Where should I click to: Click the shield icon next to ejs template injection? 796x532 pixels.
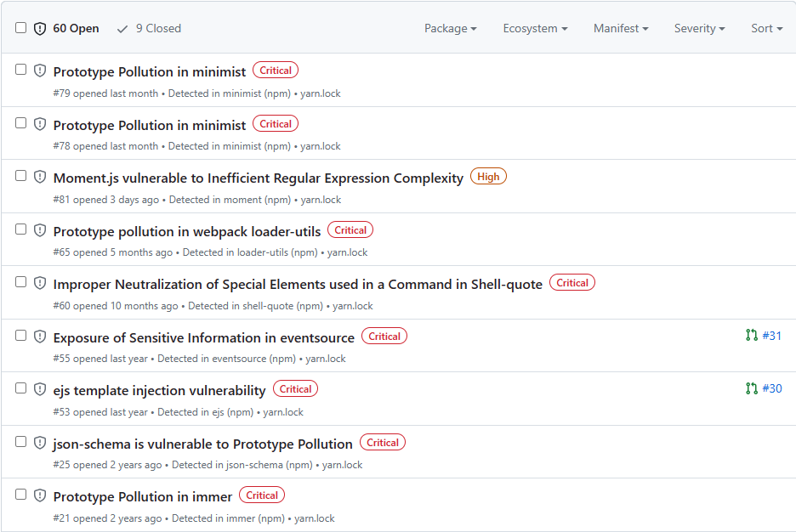pyautogui.click(x=39, y=389)
